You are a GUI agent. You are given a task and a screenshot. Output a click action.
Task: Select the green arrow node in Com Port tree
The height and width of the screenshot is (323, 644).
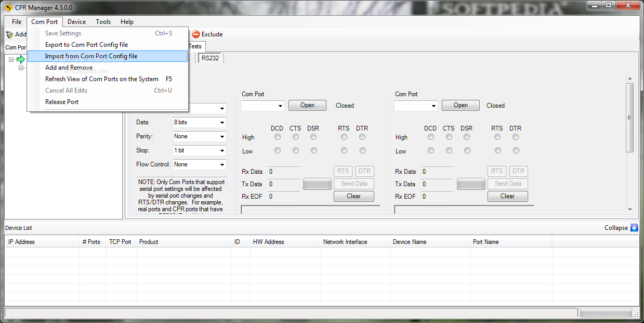pyautogui.click(x=20, y=59)
